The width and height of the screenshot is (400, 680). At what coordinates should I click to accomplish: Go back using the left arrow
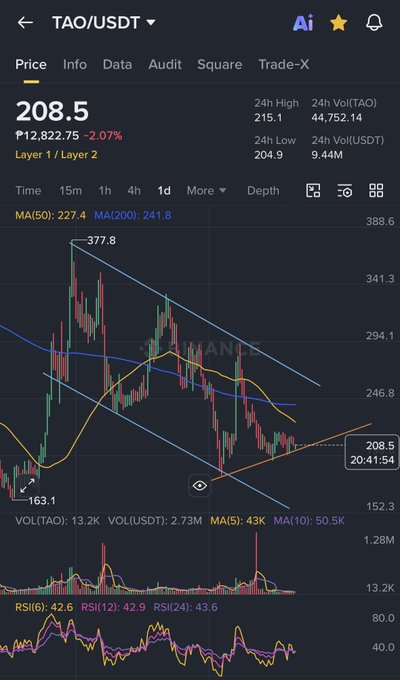coord(25,23)
